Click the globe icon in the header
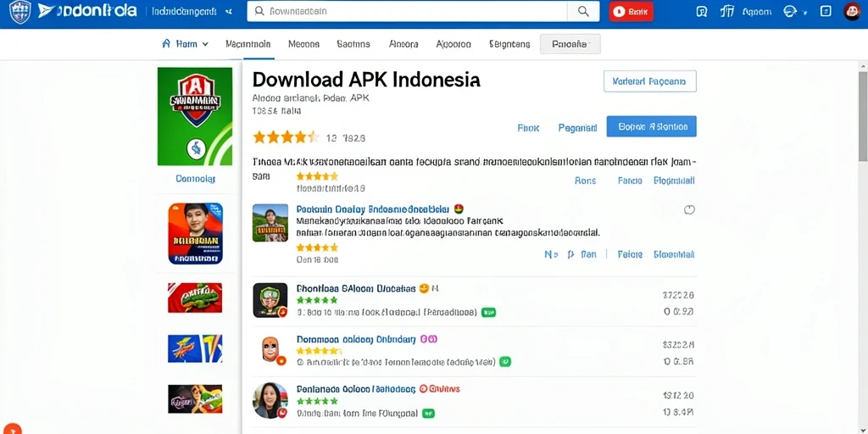Image resolution: width=868 pixels, height=434 pixels. click(x=789, y=12)
